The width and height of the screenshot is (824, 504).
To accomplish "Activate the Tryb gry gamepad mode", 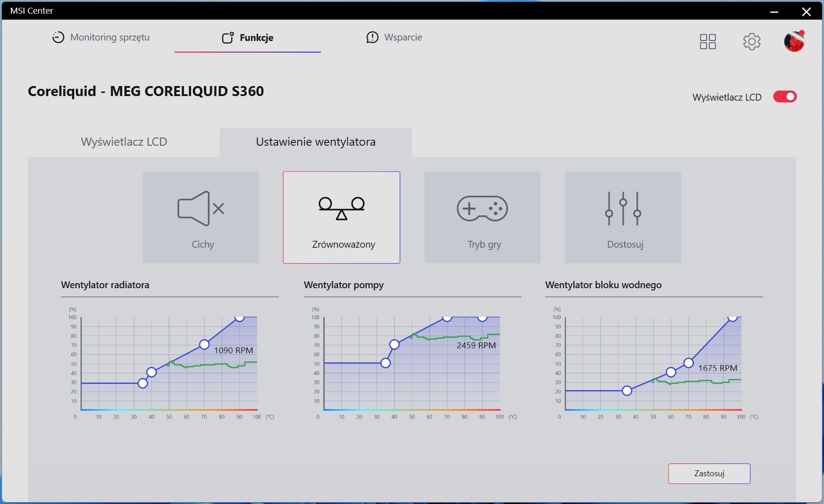I will (482, 217).
